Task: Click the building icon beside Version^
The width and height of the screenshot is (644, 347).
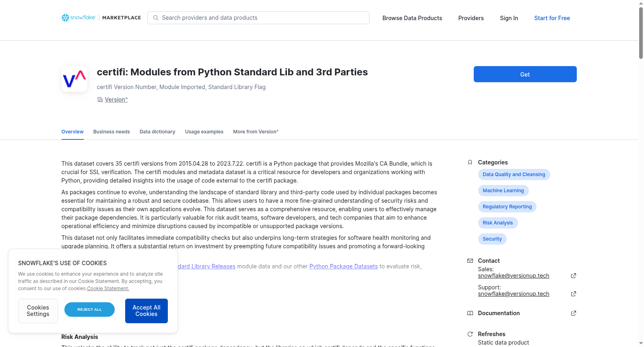Action: pyautogui.click(x=100, y=100)
